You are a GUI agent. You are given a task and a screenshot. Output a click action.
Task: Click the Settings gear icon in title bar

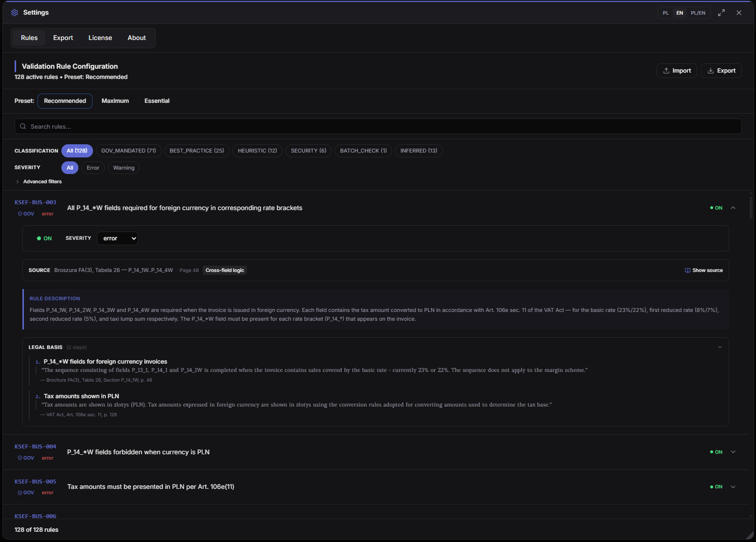15,13
